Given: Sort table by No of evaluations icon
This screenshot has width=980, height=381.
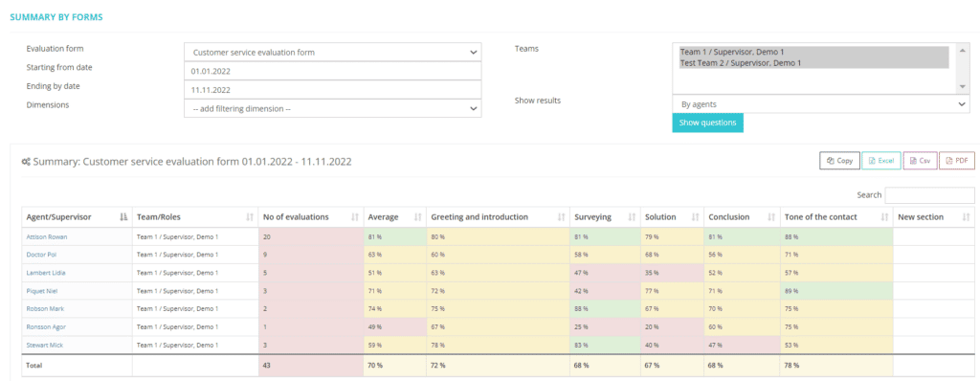Looking at the screenshot, I should point(355,217).
